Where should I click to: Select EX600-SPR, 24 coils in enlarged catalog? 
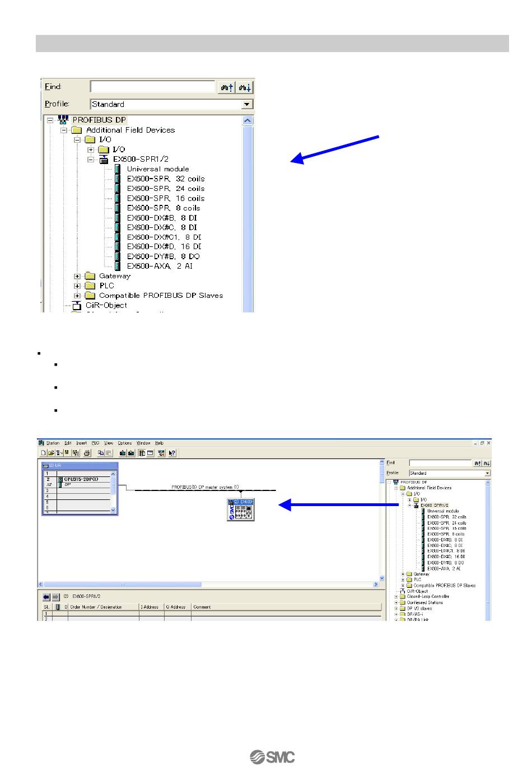tap(166, 189)
